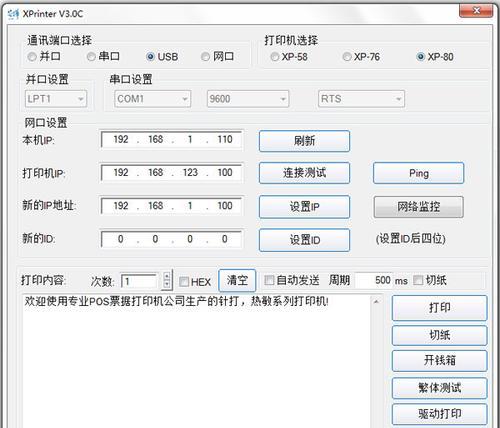The height and width of the screenshot is (428, 500).
Task: Click the Ping button
Action: pos(419,173)
